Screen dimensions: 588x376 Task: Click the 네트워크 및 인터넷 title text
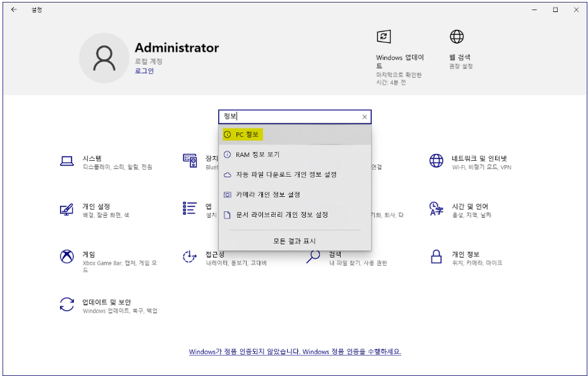click(x=479, y=158)
